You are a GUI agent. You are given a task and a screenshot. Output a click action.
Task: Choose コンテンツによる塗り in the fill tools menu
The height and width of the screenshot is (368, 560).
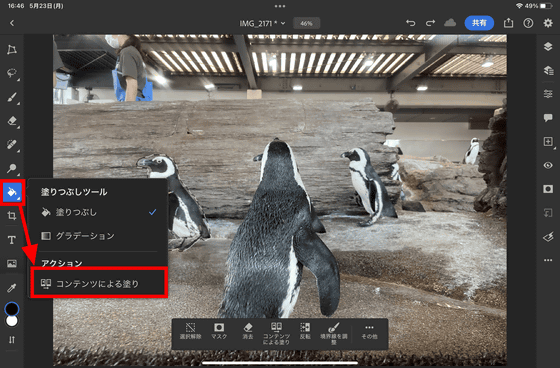point(99,283)
